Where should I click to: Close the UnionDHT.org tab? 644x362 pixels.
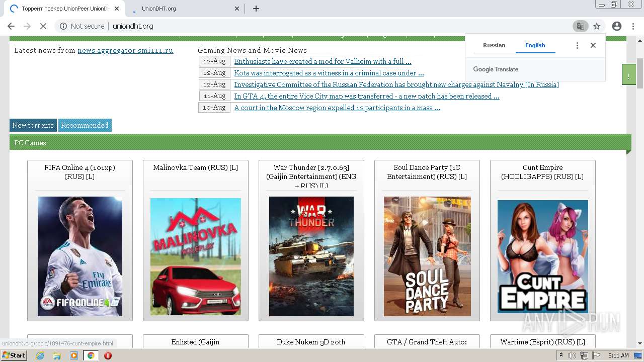[237, 9]
